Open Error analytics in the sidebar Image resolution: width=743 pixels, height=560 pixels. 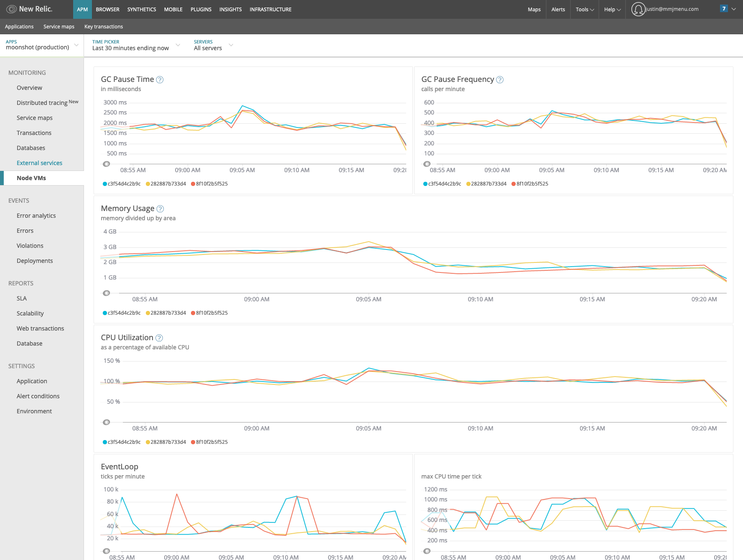click(x=36, y=216)
